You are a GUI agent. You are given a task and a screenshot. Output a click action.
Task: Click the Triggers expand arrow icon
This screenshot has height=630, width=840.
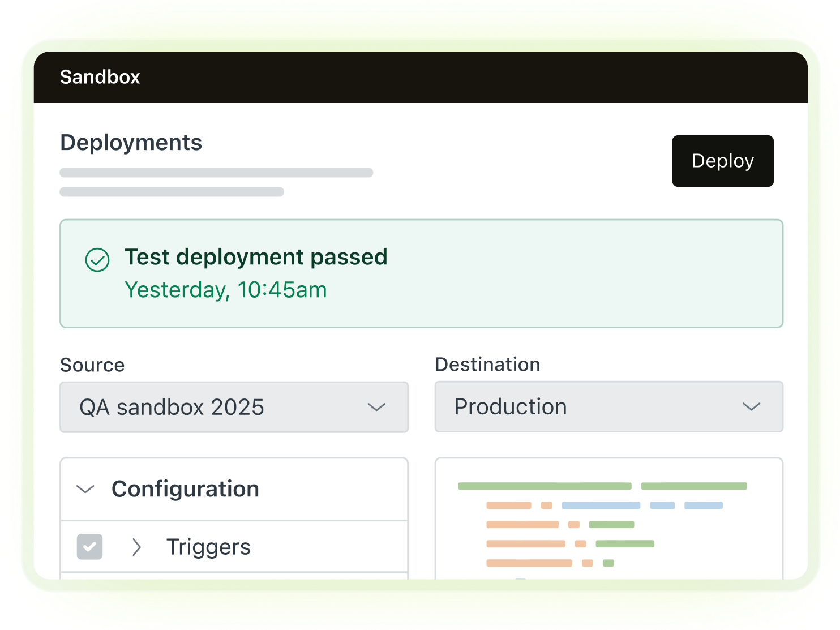136,547
